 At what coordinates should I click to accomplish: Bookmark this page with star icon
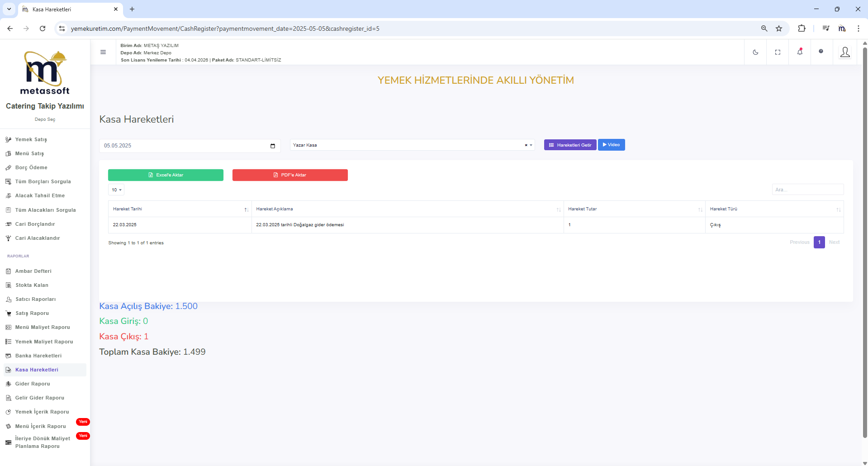click(x=779, y=29)
